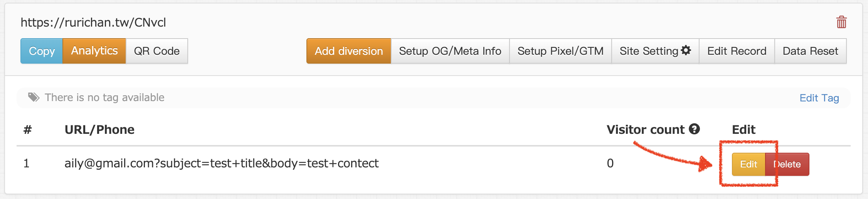Open Setup Pixel/GTM
This screenshot has width=868, height=199.
(560, 51)
